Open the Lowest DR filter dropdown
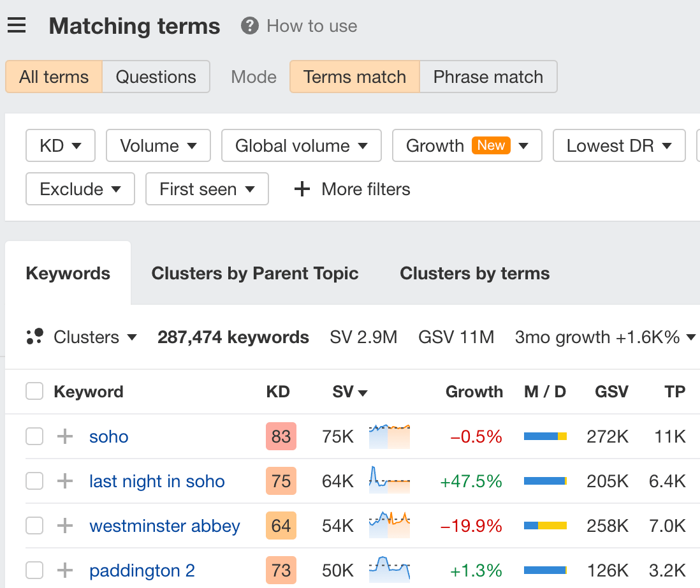 pyautogui.click(x=618, y=145)
